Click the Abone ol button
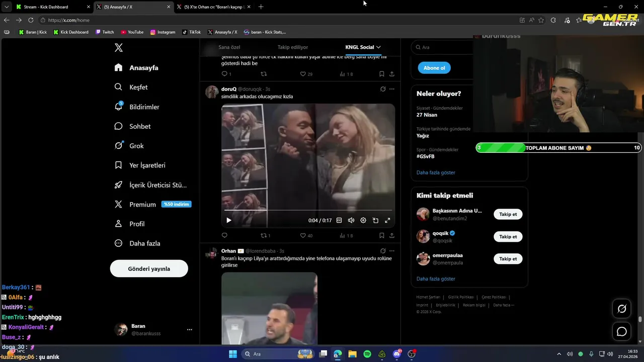644x362 pixels. [x=434, y=68]
